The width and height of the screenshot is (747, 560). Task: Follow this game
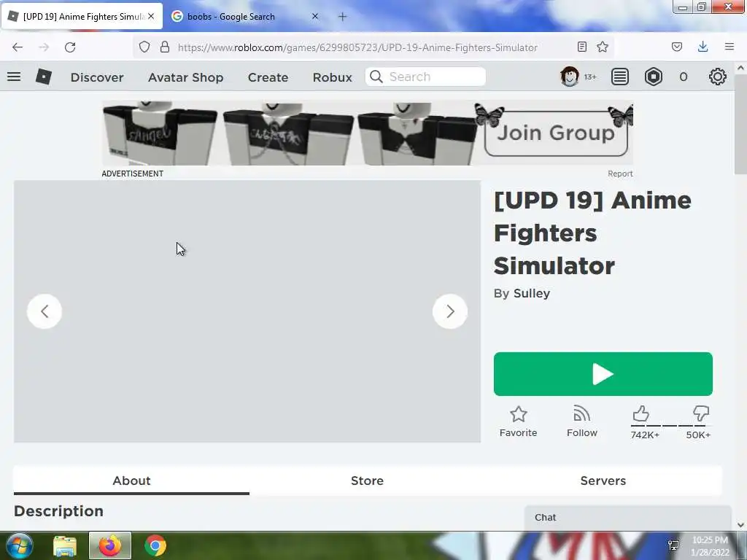pos(581,421)
